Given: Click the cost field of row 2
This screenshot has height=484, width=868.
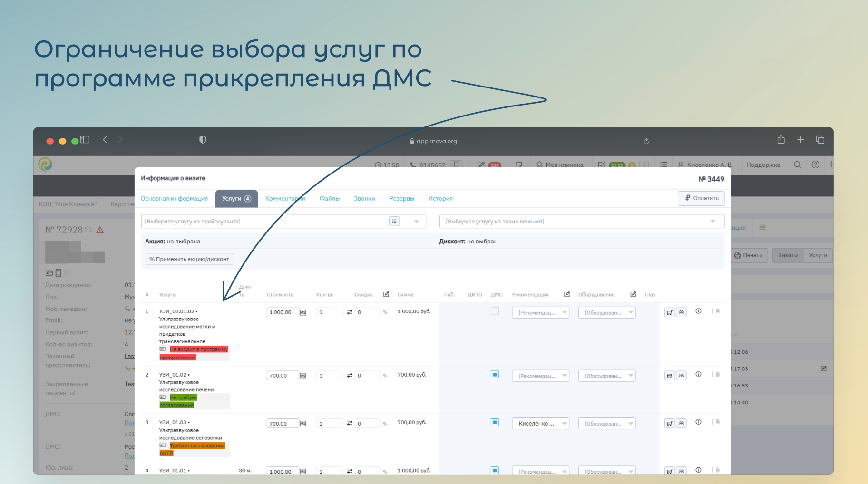Looking at the screenshot, I should (283, 376).
